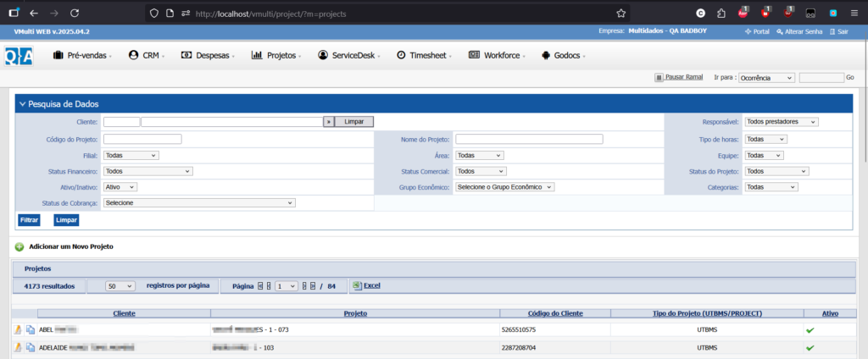Screen dimensions: 868x359
Task: Click the Pausar Ramal pause icon
Action: point(659,77)
